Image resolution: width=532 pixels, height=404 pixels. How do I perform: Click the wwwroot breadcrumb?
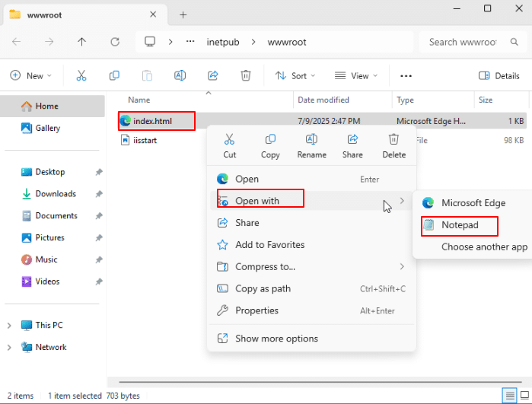[287, 42]
